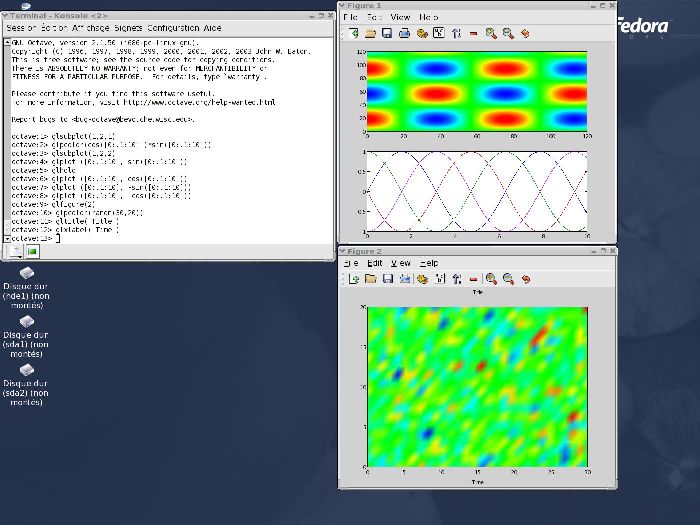The width and height of the screenshot is (700, 525).
Task: Open the Figure 2 title bar menu arrow
Action: tap(342, 251)
